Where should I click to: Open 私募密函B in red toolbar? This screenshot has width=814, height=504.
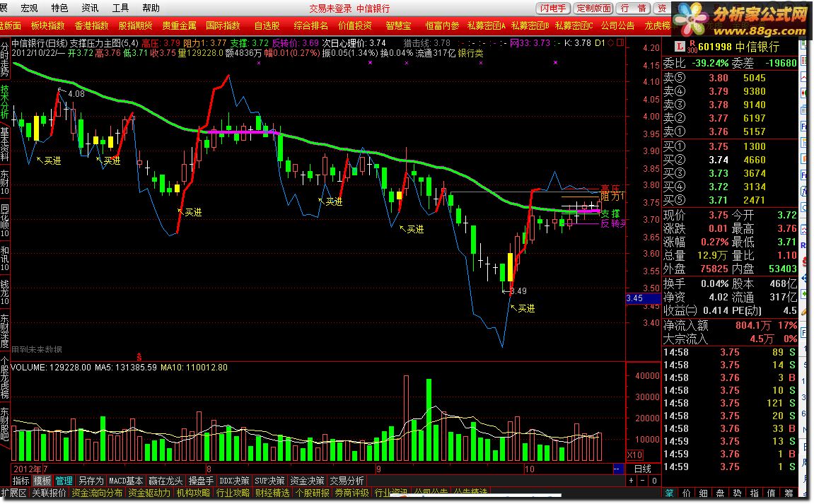530,25
